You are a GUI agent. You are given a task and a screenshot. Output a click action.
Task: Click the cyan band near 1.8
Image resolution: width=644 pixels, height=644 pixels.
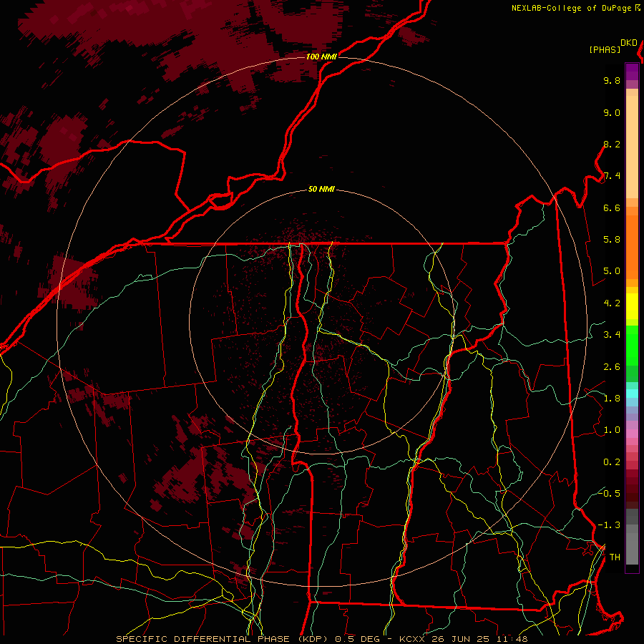pos(632,394)
